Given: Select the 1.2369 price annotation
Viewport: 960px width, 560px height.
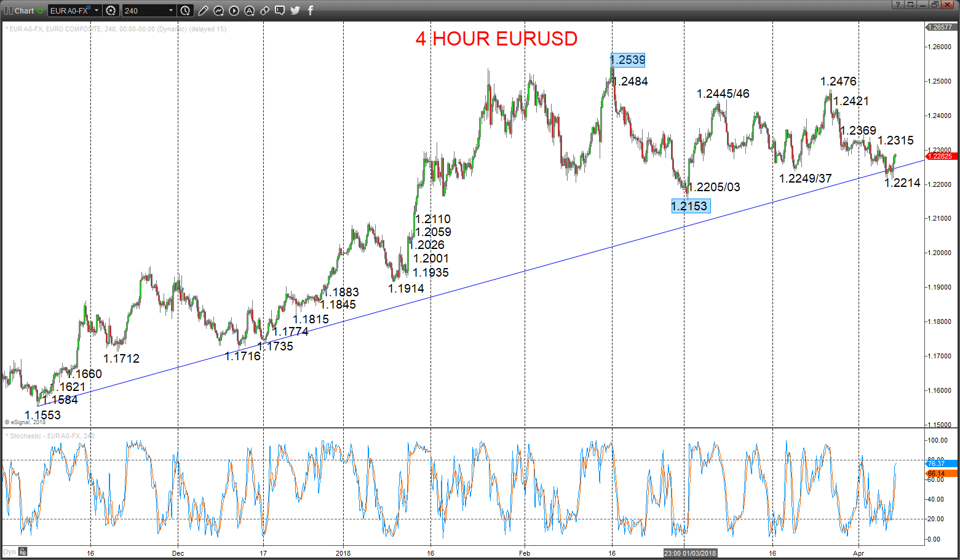Looking at the screenshot, I should point(858,130).
